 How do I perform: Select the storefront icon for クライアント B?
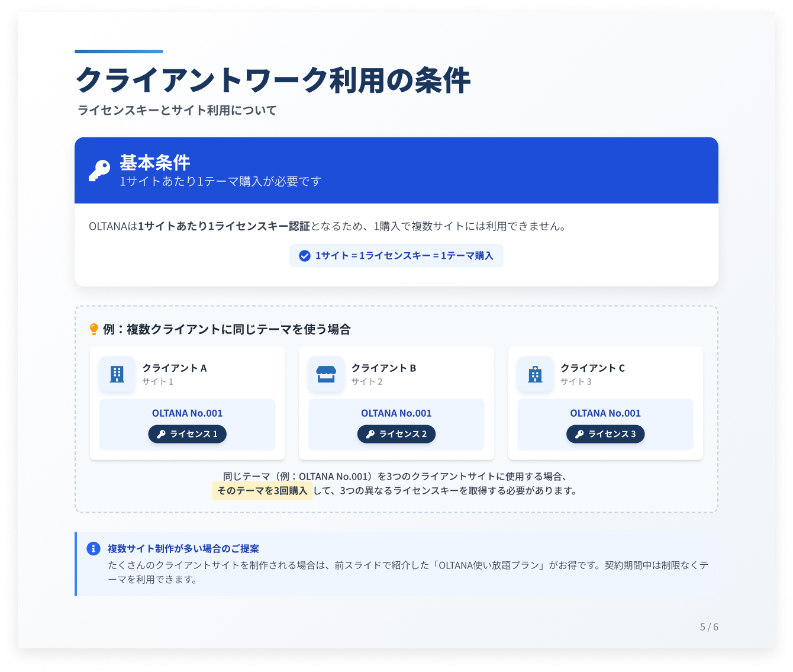pos(326,374)
